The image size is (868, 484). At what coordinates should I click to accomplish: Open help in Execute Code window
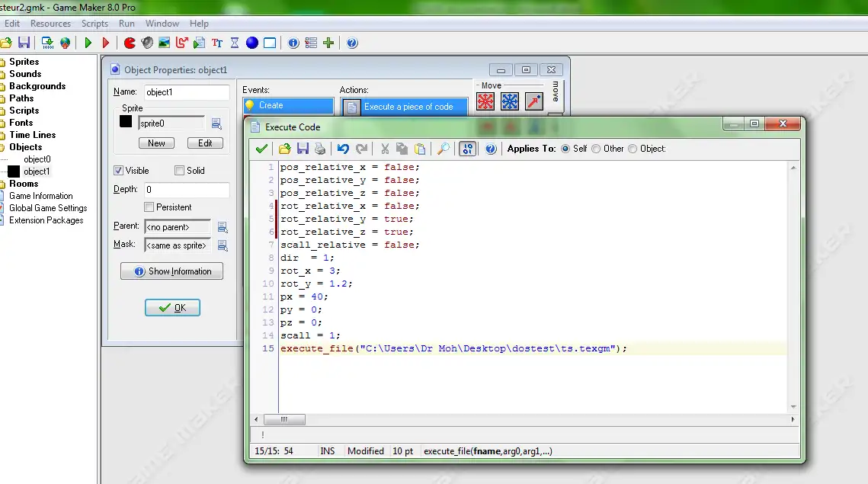(x=491, y=149)
